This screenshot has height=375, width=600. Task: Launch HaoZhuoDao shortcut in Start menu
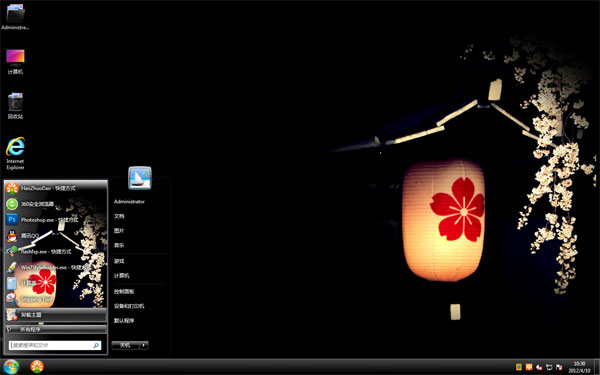[x=55, y=188]
